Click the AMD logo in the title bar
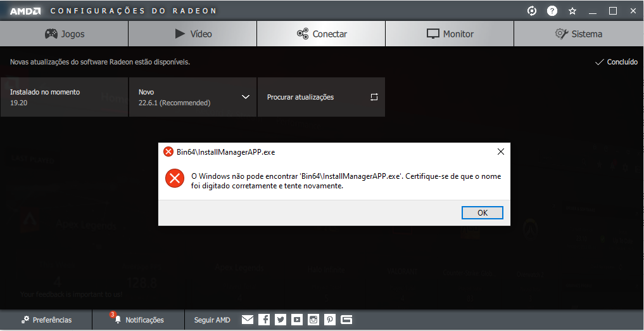 pos(25,11)
